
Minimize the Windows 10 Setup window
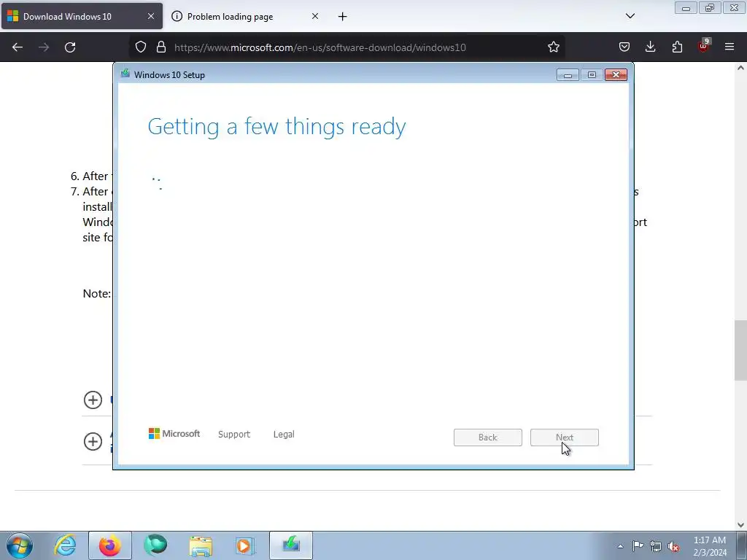tap(568, 75)
